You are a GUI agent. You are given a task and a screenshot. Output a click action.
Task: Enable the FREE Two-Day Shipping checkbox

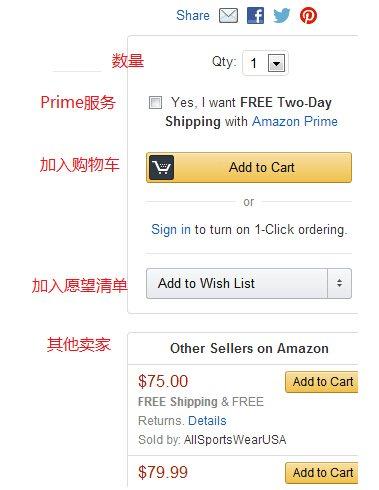(x=155, y=103)
